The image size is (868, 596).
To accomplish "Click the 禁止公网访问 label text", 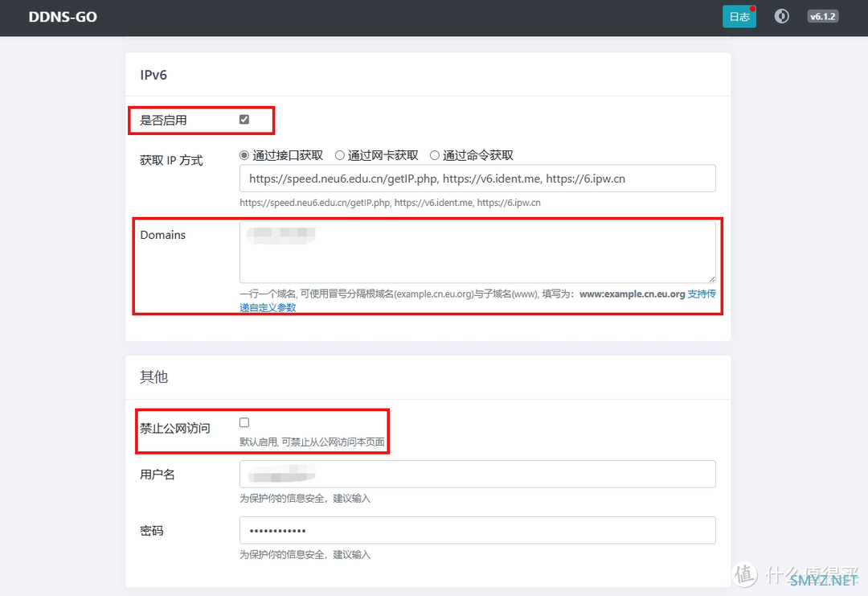I will pos(175,428).
